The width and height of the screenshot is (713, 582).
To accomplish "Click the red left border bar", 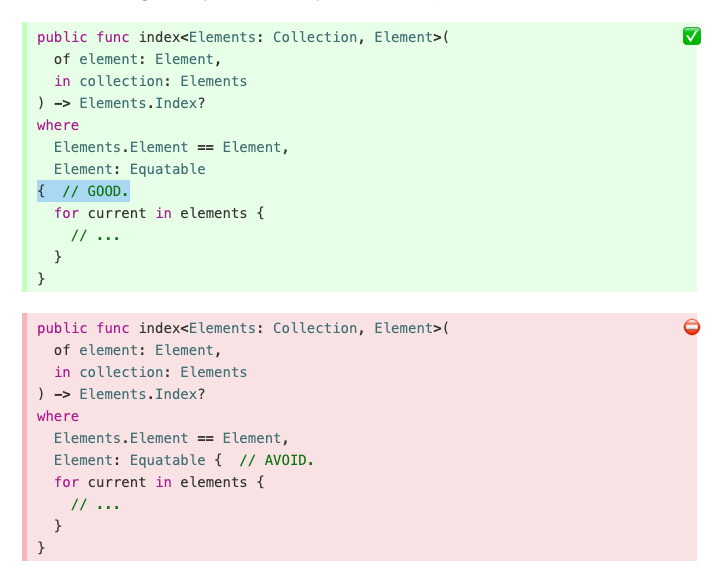I will pyautogui.click(x=25, y=436).
